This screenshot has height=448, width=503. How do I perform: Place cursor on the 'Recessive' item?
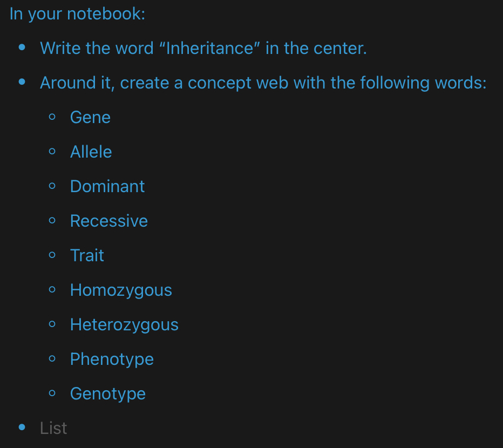[x=108, y=221]
